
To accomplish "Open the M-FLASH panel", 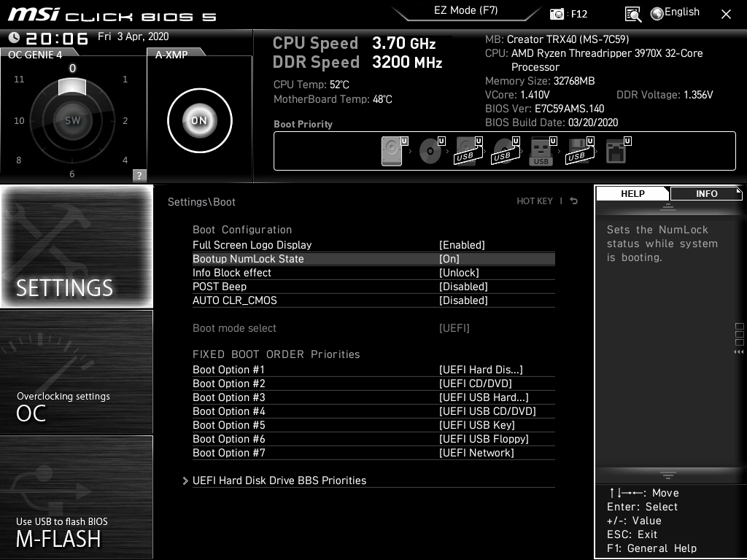I will tap(77, 497).
